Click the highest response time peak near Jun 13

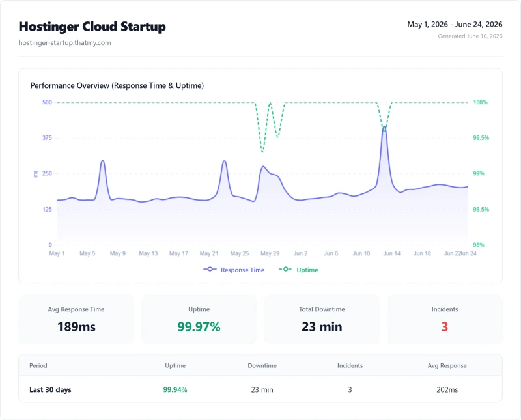pyautogui.click(x=384, y=126)
